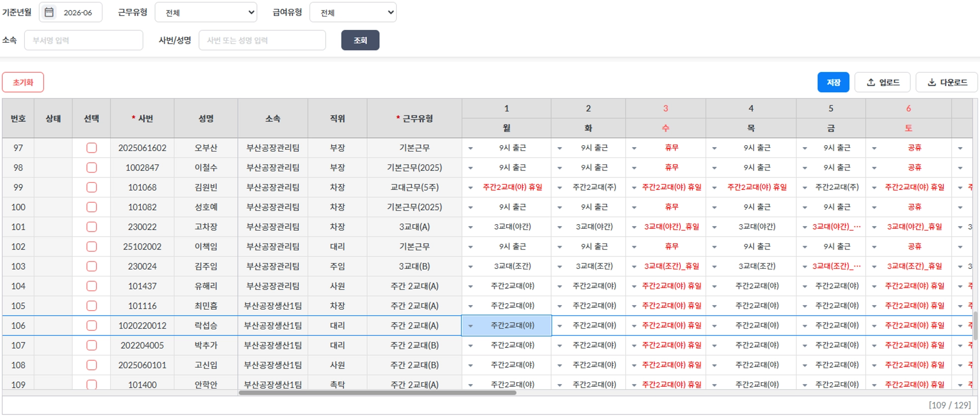Open day 6 dropdown arrow for 이책임
Viewport: 980px width, 416px height.
click(x=874, y=247)
